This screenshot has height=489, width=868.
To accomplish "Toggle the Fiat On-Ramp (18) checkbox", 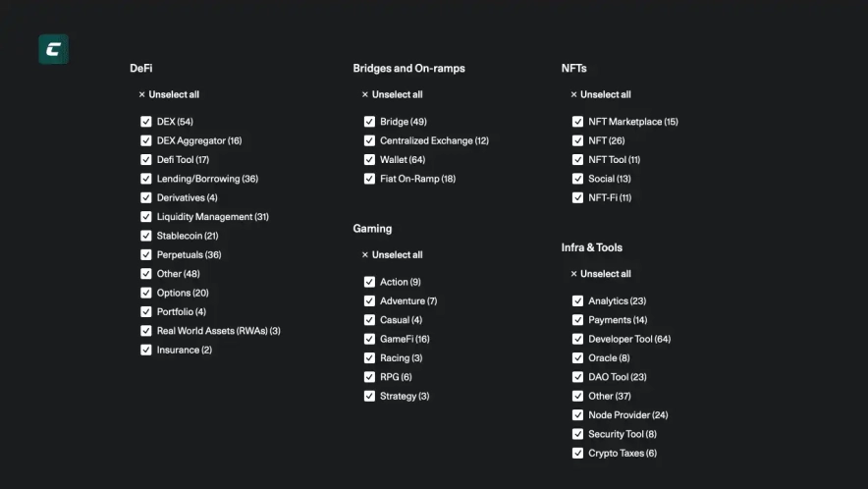I will click(369, 179).
